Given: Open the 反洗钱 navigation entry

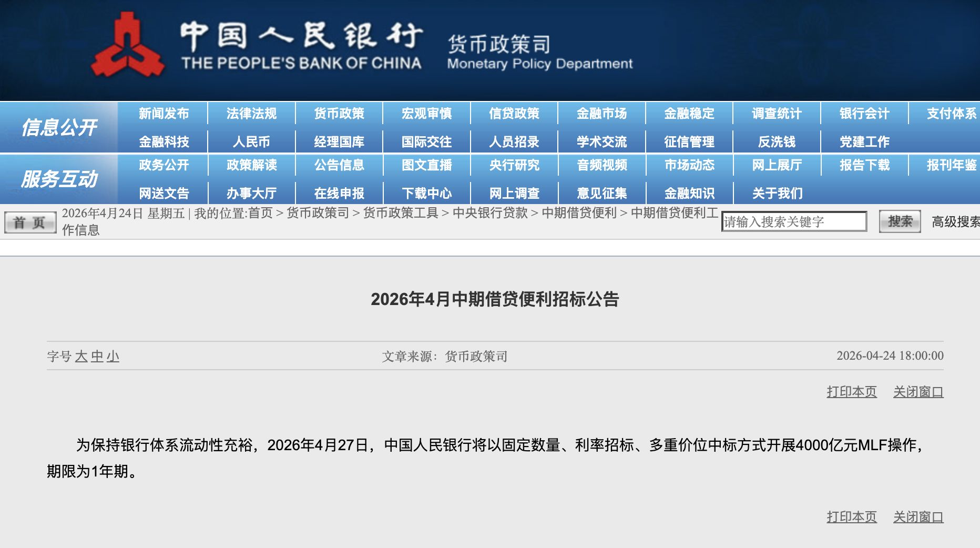Looking at the screenshot, I should 777,140.
